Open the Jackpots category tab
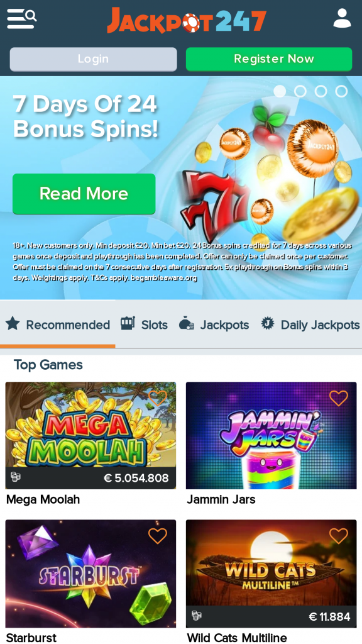This screenshot has width=362, height=644. pos(214,325)
